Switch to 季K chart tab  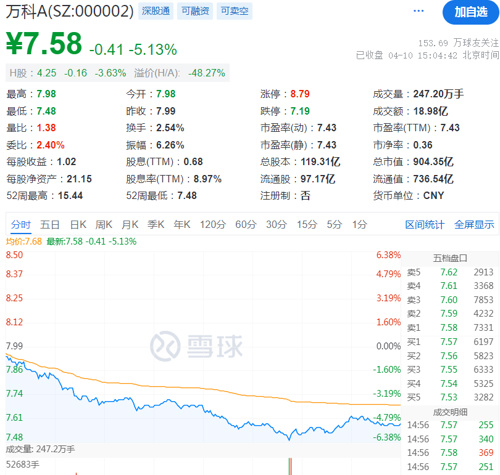[x=156, y=225]
